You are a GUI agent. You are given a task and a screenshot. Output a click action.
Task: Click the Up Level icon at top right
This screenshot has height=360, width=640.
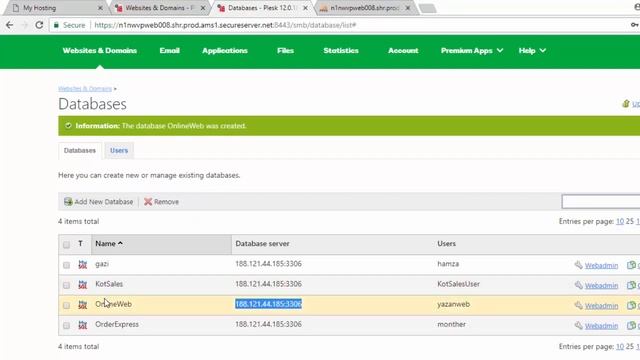click(x=626, y=104)
